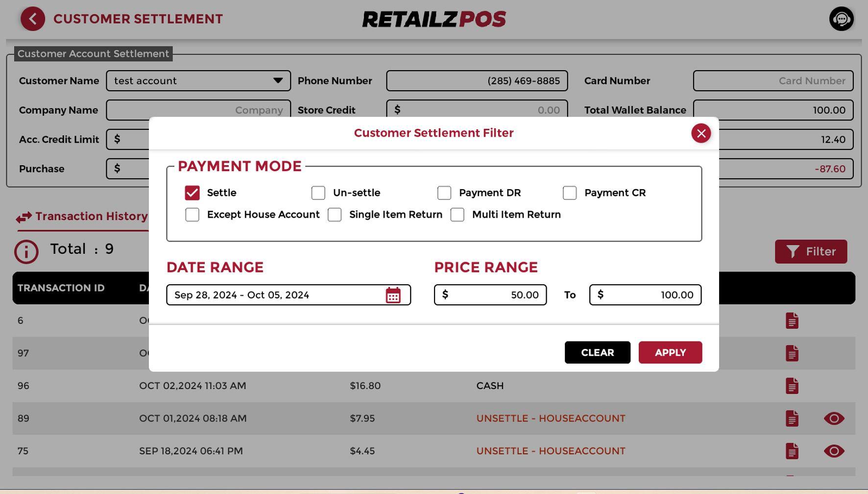Uncheck the Settle checkbox
The height and width of the screenshot is (494, 868).
click(x=192, y=193)
